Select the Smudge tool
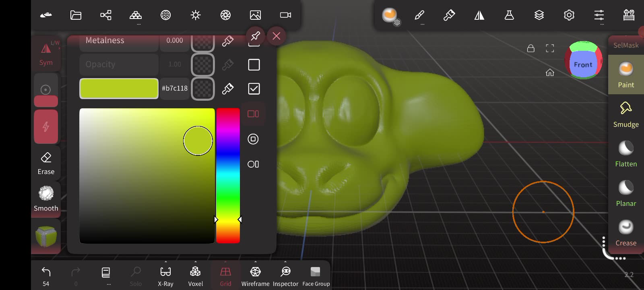The width and height of the screenshot is (644, 290). click(x=626, y=114)
